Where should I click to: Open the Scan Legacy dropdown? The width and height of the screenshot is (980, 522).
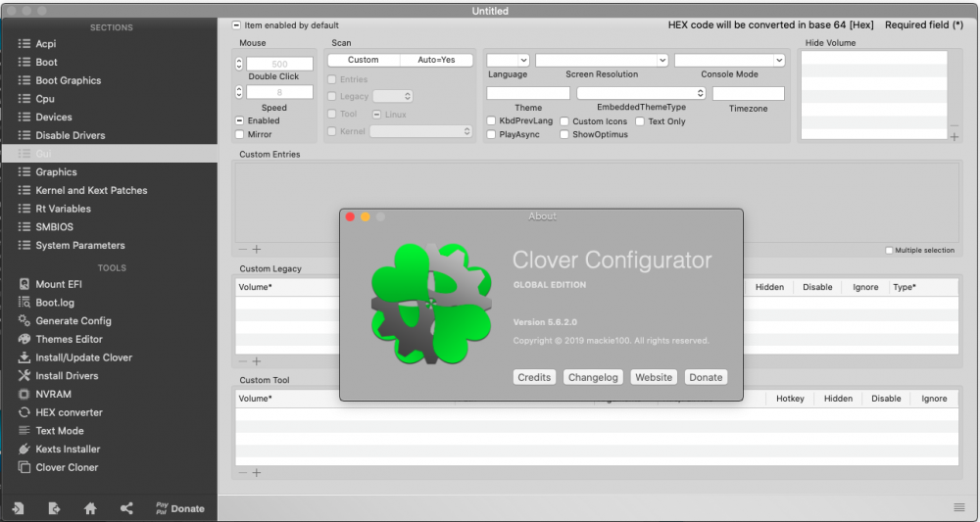pyautogui.click(x=393, y=96)
